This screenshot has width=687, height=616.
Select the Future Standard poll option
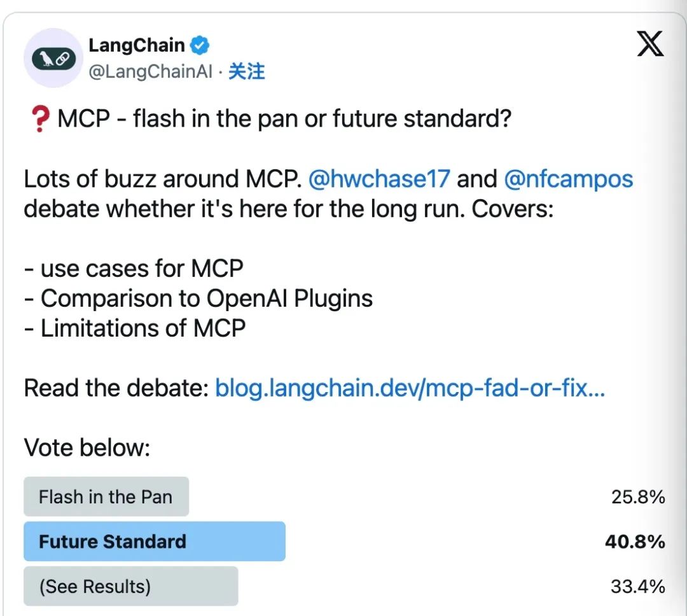click(x=154, y=542)
